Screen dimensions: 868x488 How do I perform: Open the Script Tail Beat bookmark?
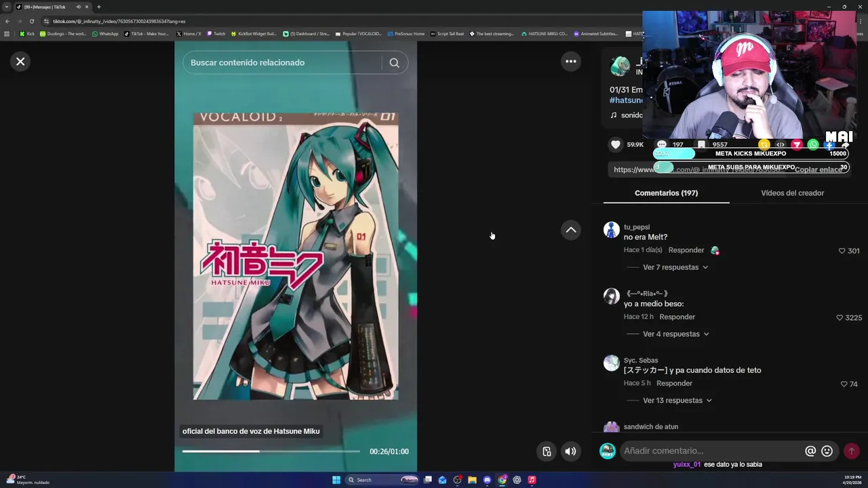(448, 33)
